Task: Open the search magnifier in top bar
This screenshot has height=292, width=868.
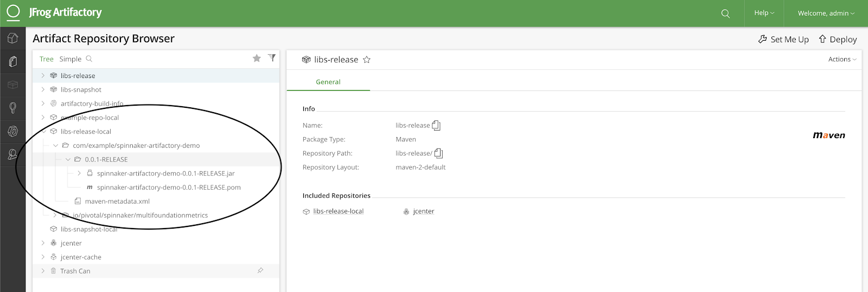Action: click(725, 14)
